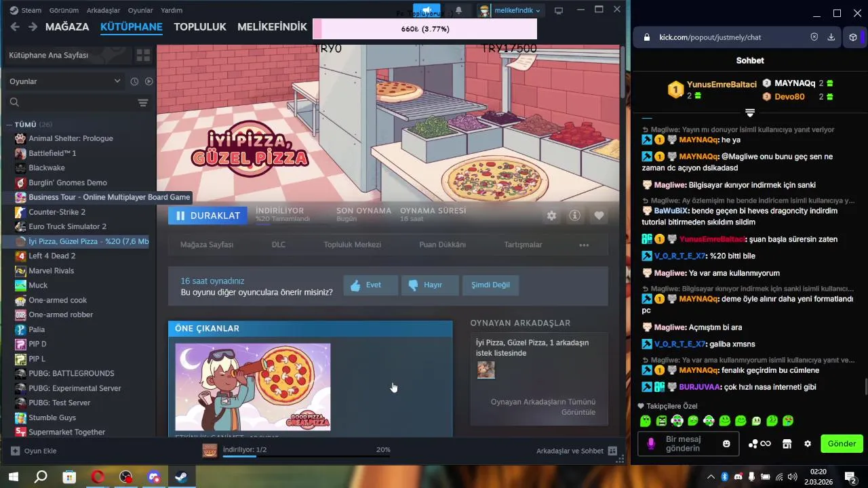Select Marvel Rivals in library
This screenshot has height=488, width=868.
(52, 270)
